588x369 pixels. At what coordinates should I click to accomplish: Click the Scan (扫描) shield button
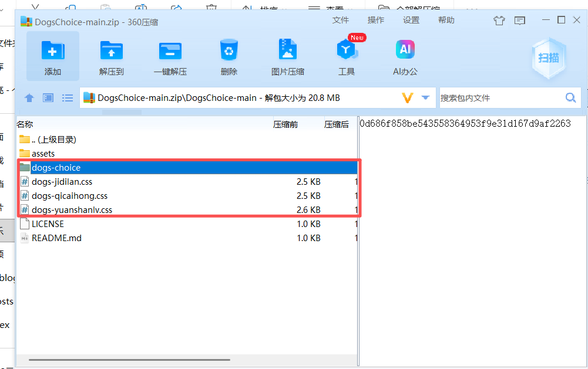click(548, 57)
